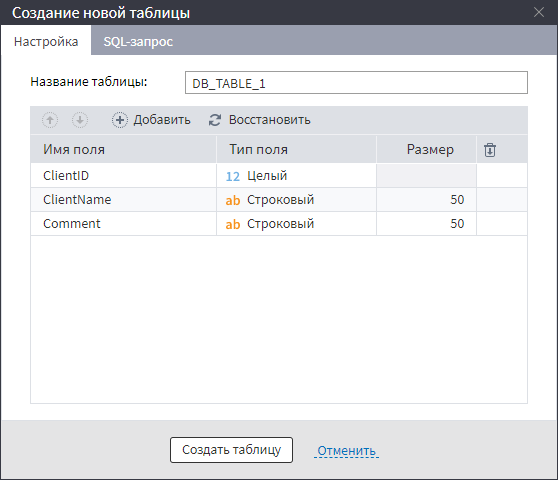Image resolution: width=558 pixels, height=480 pixels.
Task: Click the Восстановить refresh icon
Action: 215,120
